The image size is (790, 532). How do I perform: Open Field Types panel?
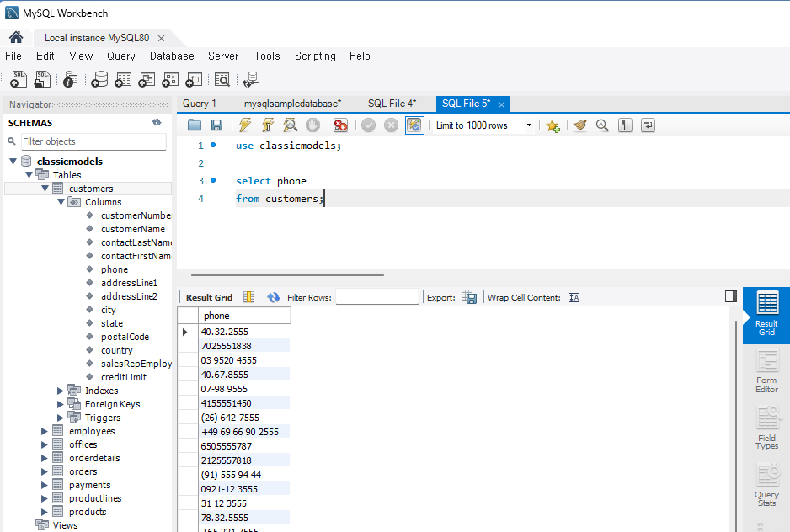coord(766,428)
